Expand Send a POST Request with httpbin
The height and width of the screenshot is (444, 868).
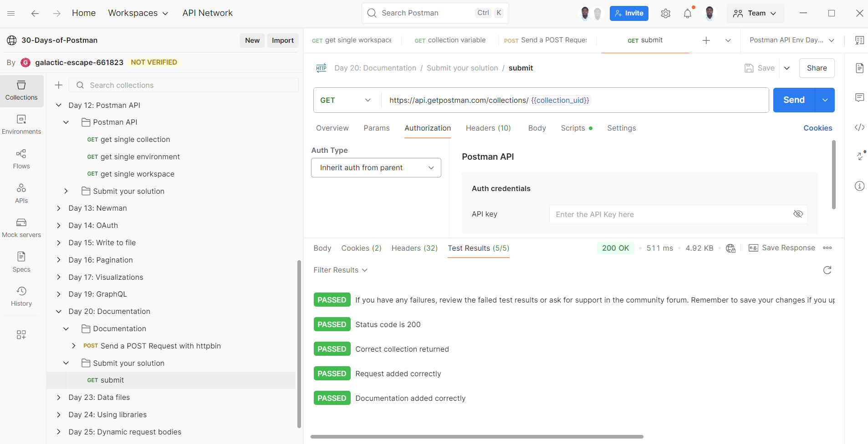click(74, 346)
